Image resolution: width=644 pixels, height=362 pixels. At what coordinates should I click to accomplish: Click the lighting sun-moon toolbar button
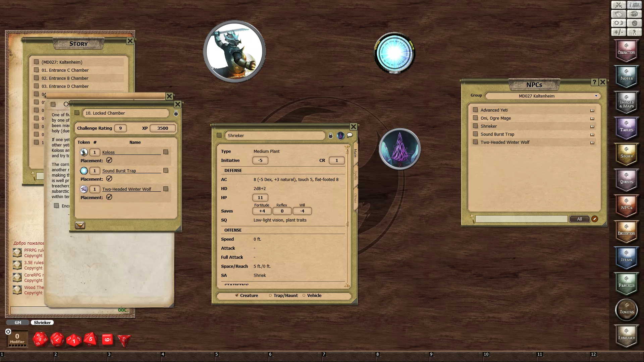click(x=618, y=23)
